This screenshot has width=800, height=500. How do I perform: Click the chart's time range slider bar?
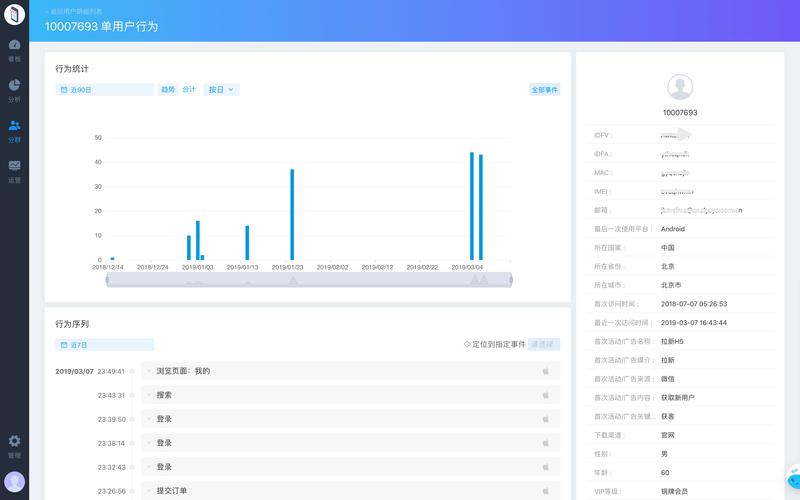[310, 280]
